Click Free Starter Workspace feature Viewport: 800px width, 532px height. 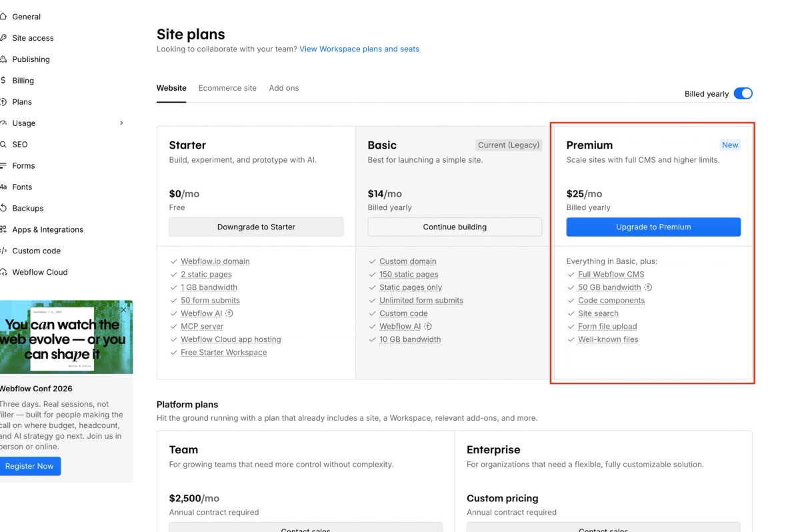tap(223, 353)
